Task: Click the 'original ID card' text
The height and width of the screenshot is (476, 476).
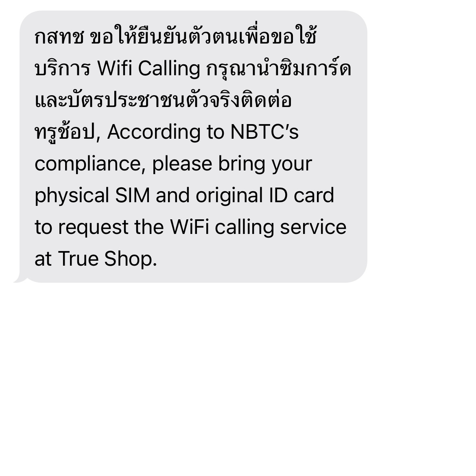Action: pyautogui.click(x=265, y=196)
